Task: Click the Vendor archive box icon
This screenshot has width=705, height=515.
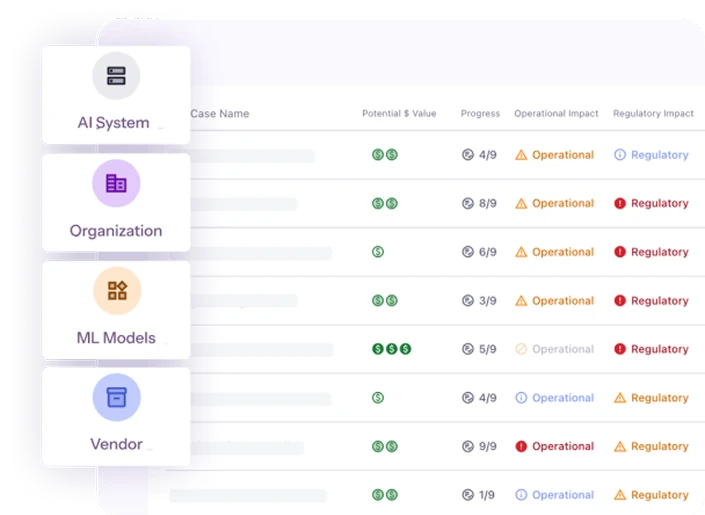Action: click(116, 397)
